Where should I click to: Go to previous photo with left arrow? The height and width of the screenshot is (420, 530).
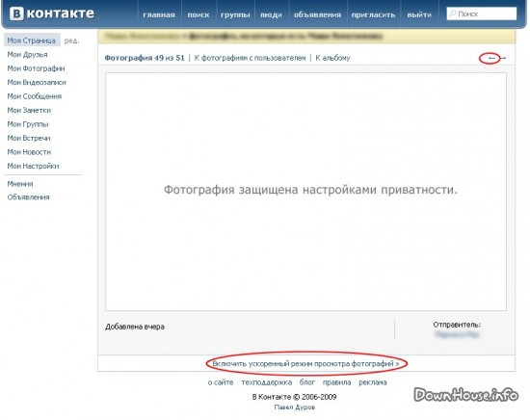491,58
